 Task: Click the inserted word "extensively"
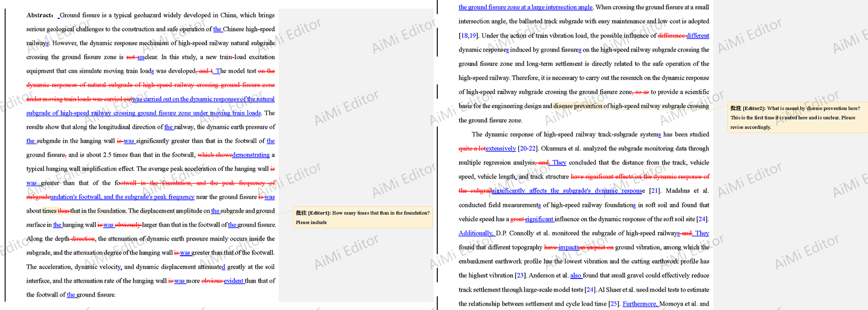(x=501, y=148)
